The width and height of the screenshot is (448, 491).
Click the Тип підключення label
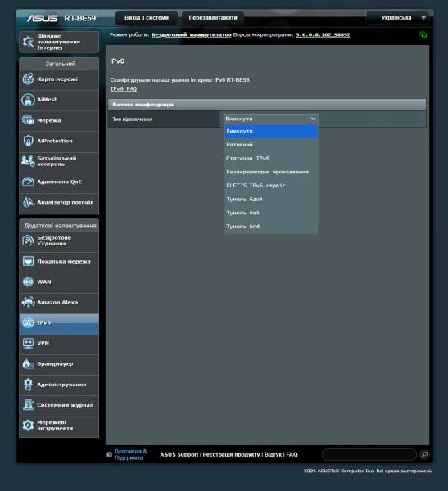(133, 119)
